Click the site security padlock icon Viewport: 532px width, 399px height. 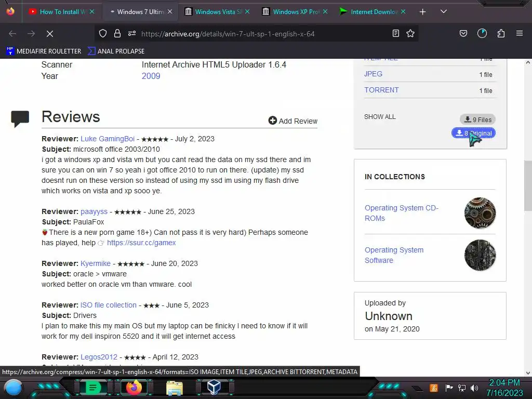(x=117, y=34)
